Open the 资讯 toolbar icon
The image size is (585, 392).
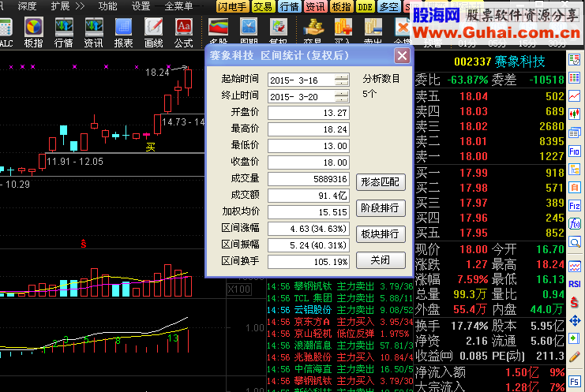tap(94, 32)
